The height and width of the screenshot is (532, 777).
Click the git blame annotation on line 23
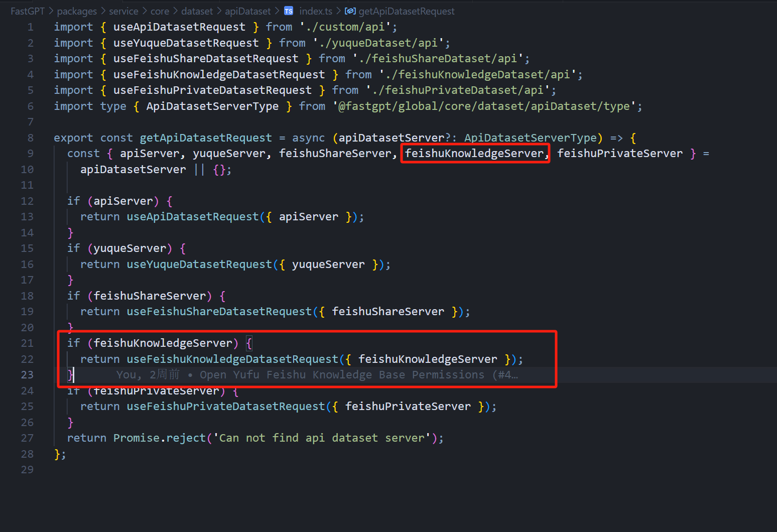click(x=317, y=375)
